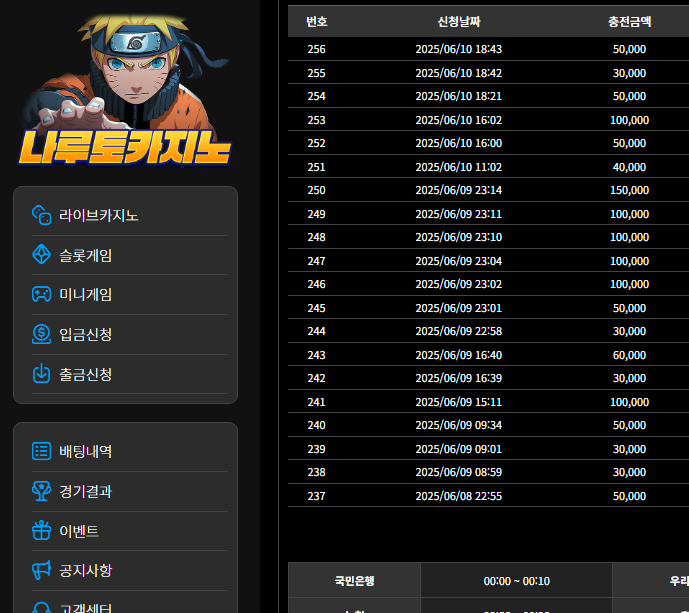Click date 2025/06/09 09:34

point(459,425)
